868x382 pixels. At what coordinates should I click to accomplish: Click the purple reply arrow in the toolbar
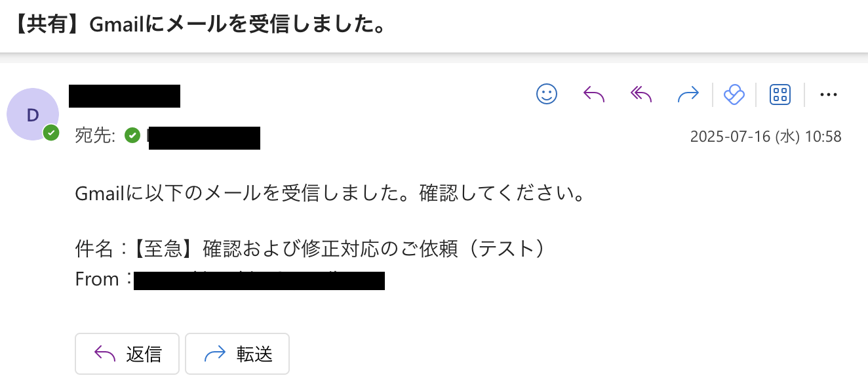[x=593, y=95]
